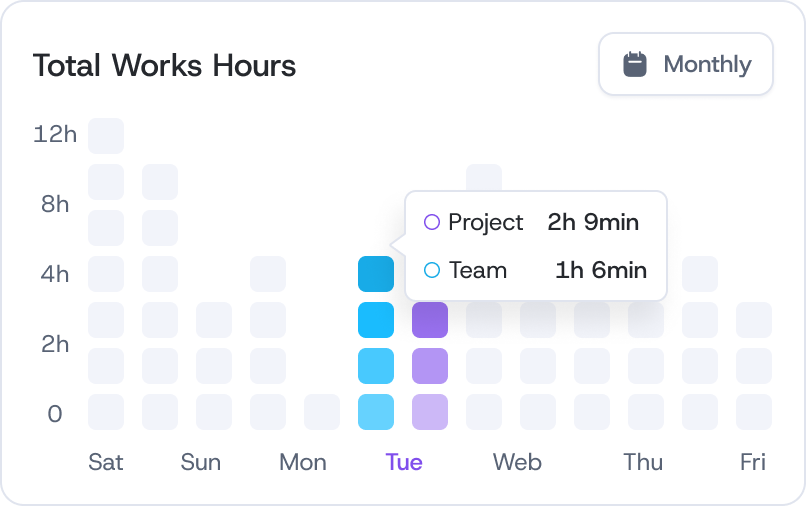Image resolution: width=806 pixels, height=506 pixels.
Task: Click the purple Project legend circle
Action: click(x=432, y=222)
